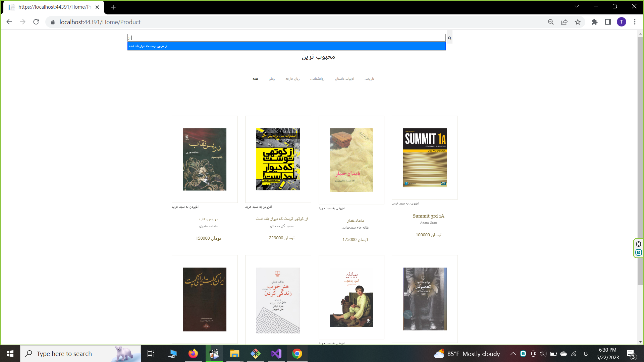Screen dimensions: 644x362
Task: Click the search magnifier button beside search box
Action: (x=449, y=38)
